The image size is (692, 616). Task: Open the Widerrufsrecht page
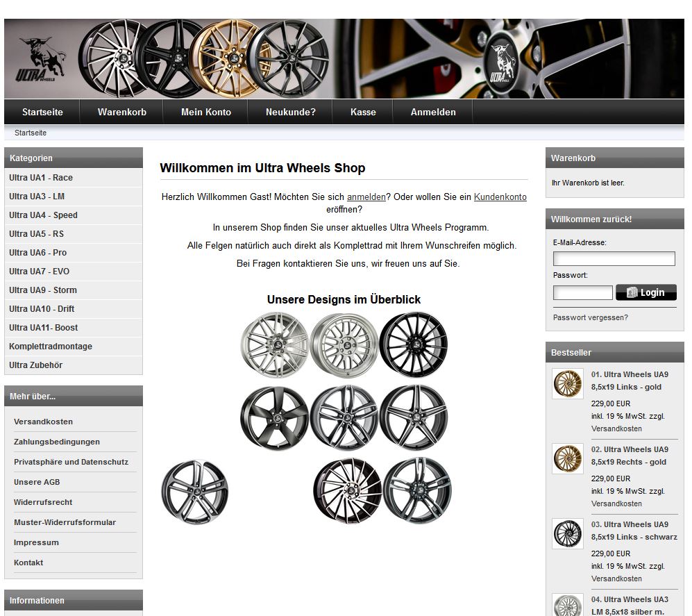(x=43, y=502)
